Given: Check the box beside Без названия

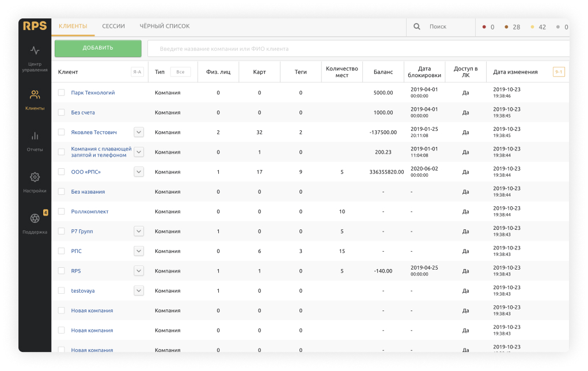Looking at the screenshot, I should [62, 192].
